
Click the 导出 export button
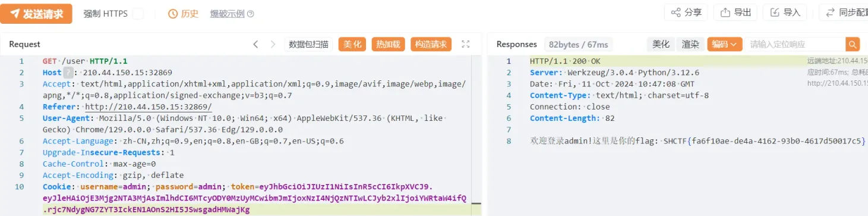pyautogui.click(x=736, y=12)
